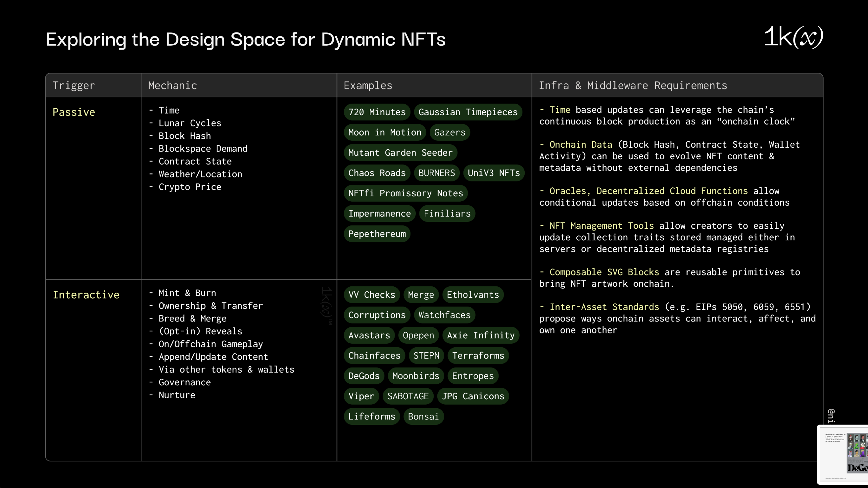The width and height of the screenshot is (868, 488).
Task: Click the Passive trigger label
Action: click(74, 112)
